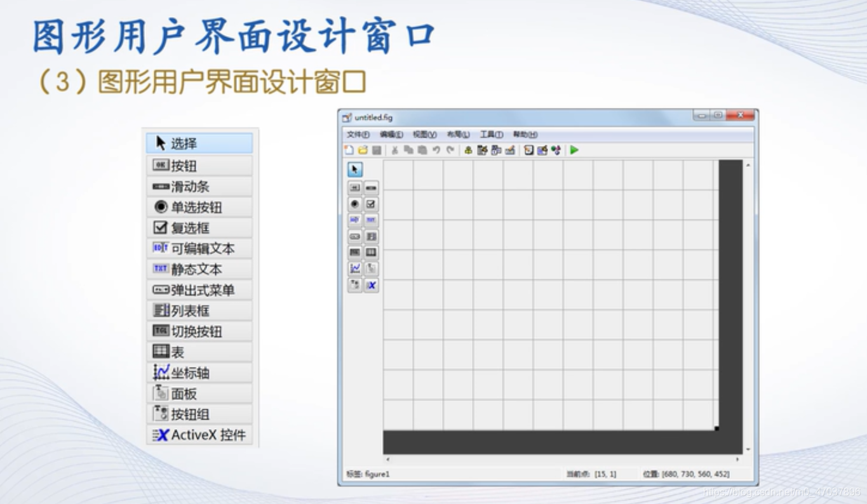
Task: Open the M-file Editor toolbar icon
Action: (x=528, y=150)
